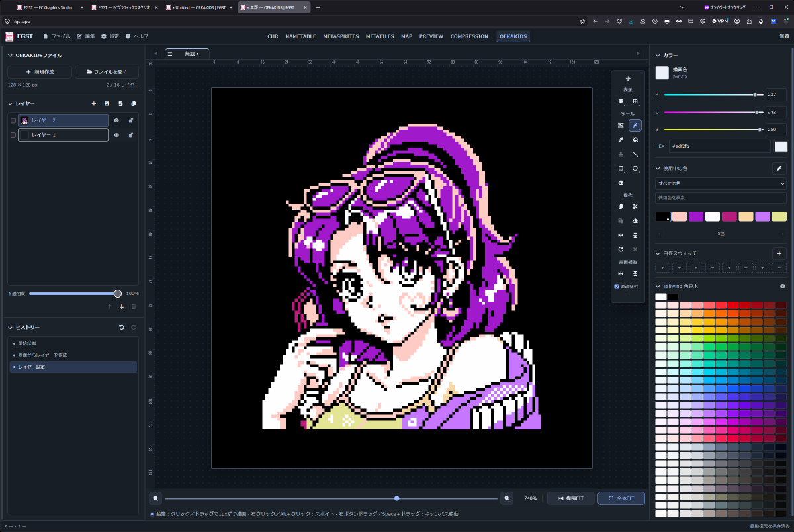Collapse the 自作スウォッチ section
The height and width of the screenshot is (532, 794).
click(658, 253)
